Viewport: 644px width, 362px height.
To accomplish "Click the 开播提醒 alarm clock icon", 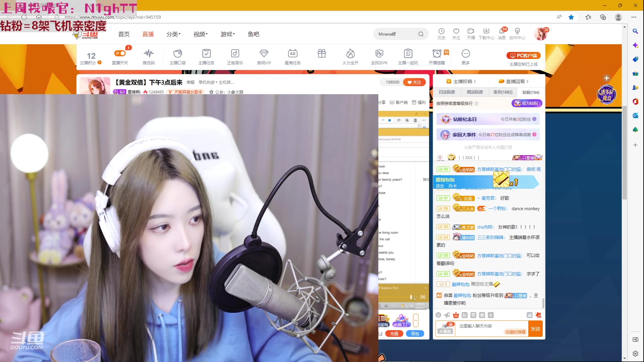I will pyautogui.click(x=437, y=54).
